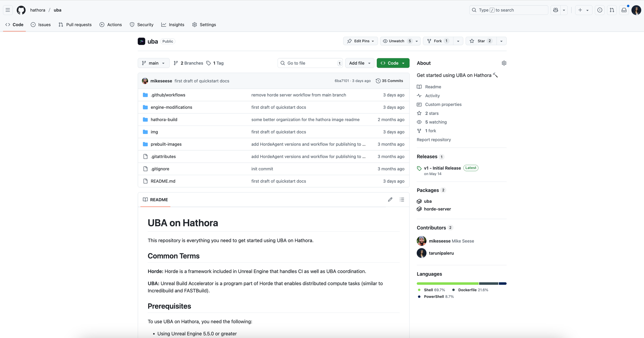Toggle Star on the repository

tap(481, 41)
